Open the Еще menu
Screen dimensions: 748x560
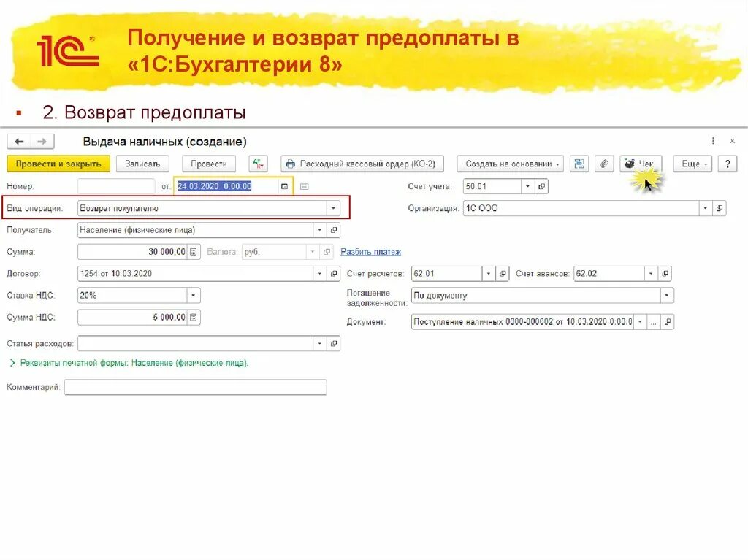[692, 164]
